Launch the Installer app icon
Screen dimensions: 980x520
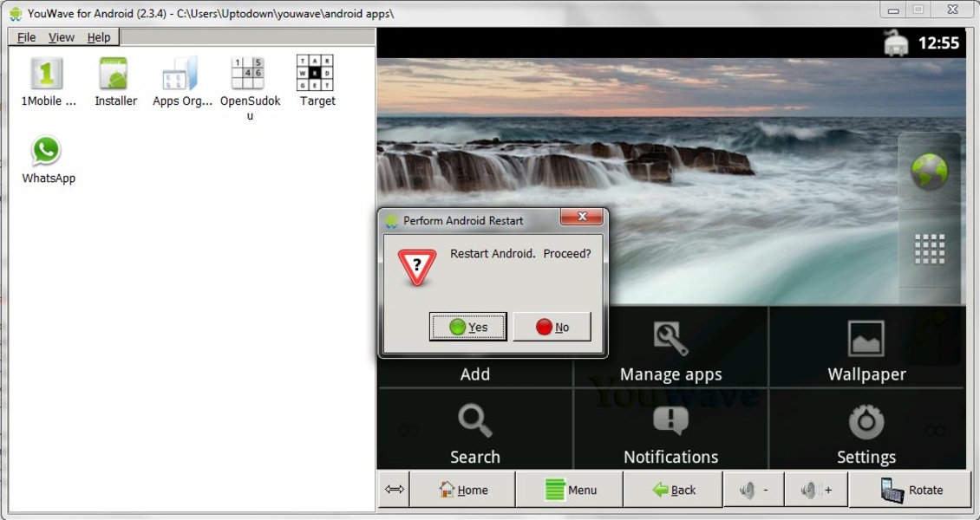point(114,74)
